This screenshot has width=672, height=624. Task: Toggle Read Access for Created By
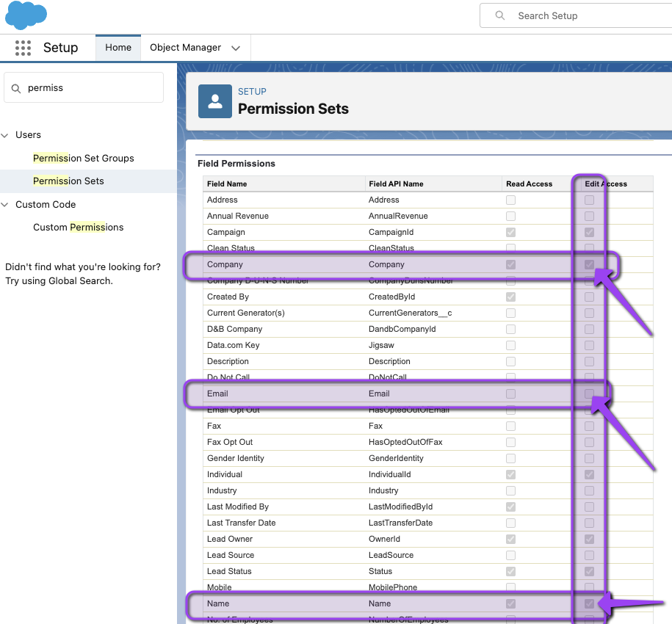510,297
